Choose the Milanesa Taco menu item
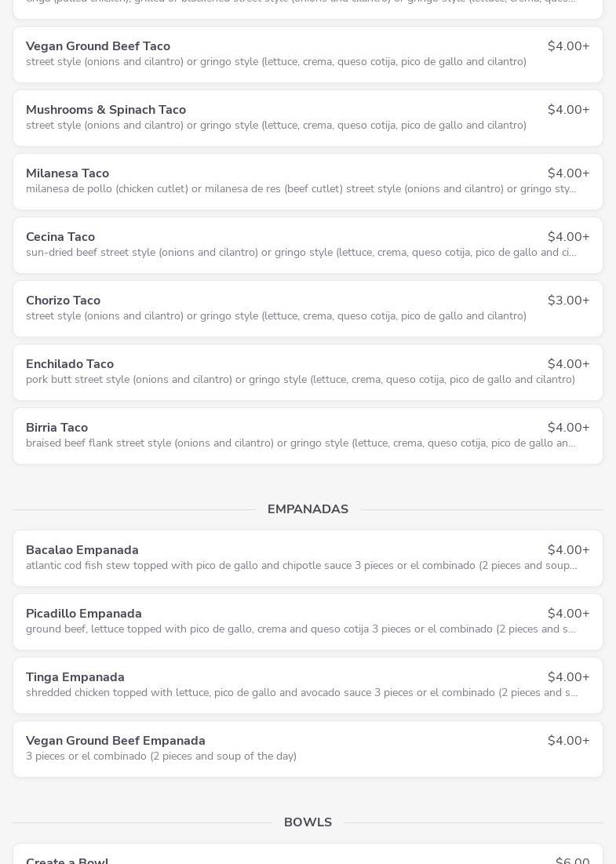 point(308,181)
